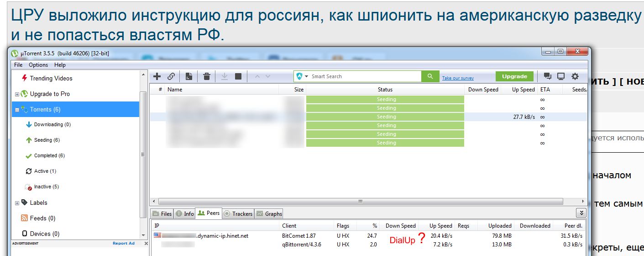Click the horizontal scrollbar thumb in torrent list
The width and height of the screenshot is (644, 256).
[360, 201]
